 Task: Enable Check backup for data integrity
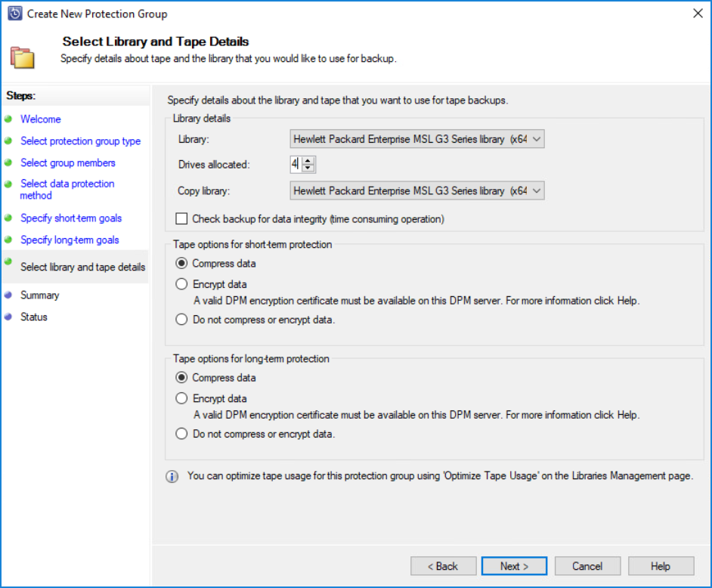pyautogui.click(x=181, y=219)
